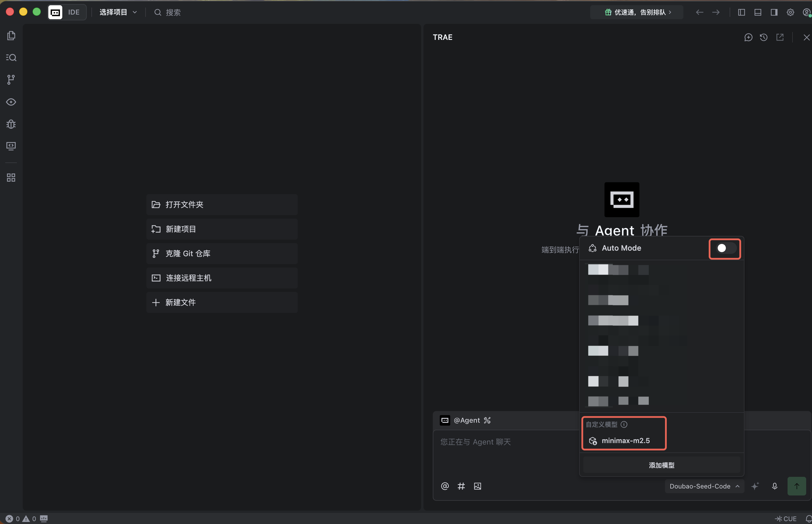Open the tools icon beside @Agent
812x524 pixels.
(487, 420)
